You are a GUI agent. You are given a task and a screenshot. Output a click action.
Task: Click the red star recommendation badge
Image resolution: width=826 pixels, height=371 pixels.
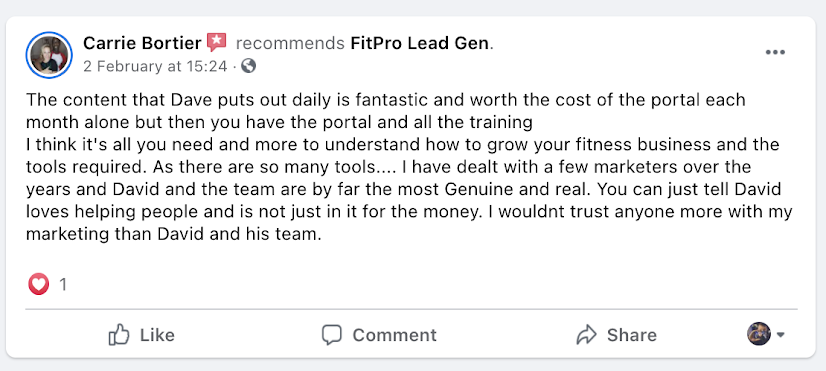217,42
